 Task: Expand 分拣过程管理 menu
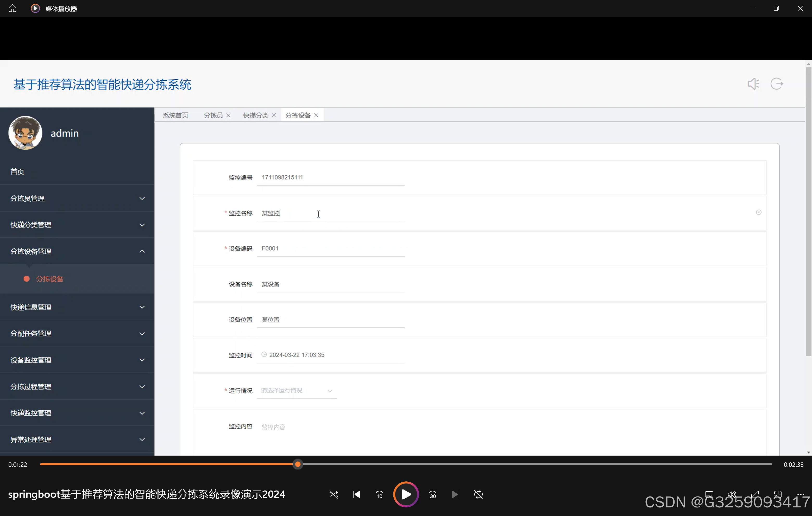click(x=77, y=387)
